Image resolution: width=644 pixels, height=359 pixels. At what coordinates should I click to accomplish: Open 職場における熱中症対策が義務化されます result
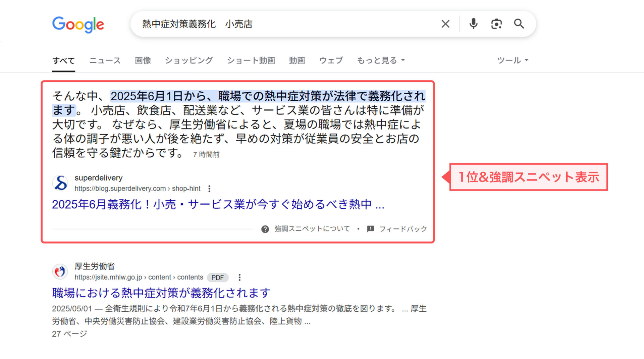pyautogui.click(x=161, y=293)
